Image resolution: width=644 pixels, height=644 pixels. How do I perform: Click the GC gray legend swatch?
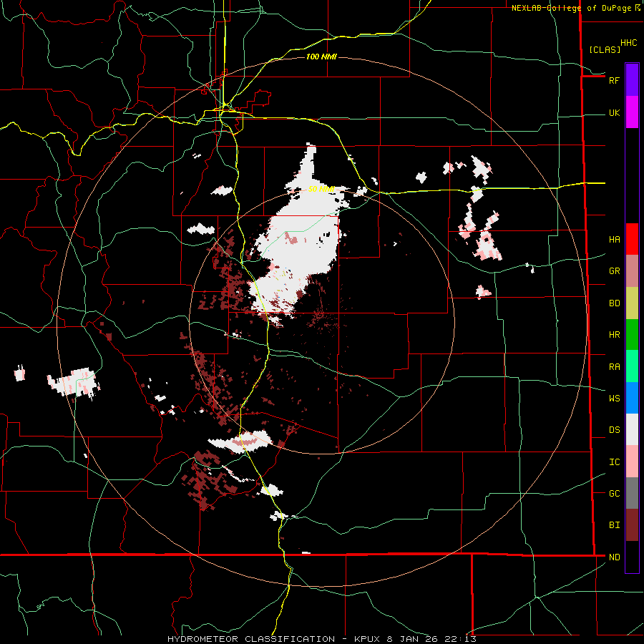click(632, 493)
